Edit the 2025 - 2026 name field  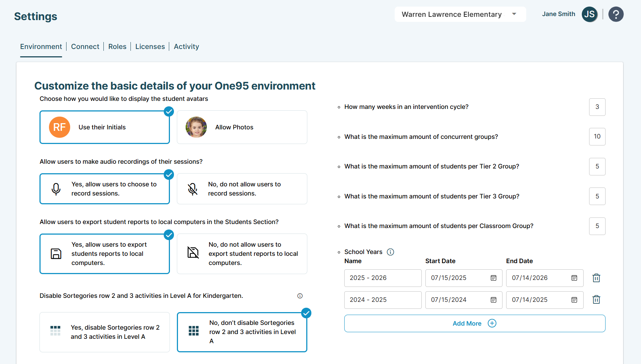coord(383,278)
